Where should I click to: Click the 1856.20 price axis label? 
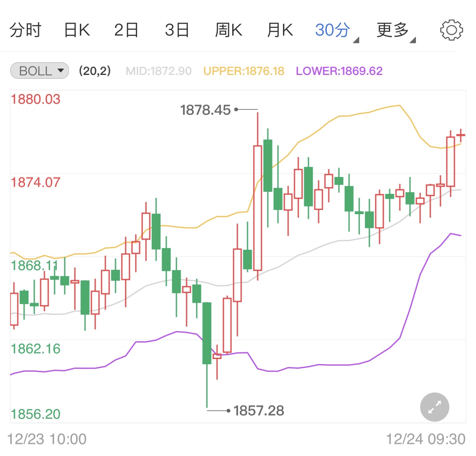[x=36, y=414]
